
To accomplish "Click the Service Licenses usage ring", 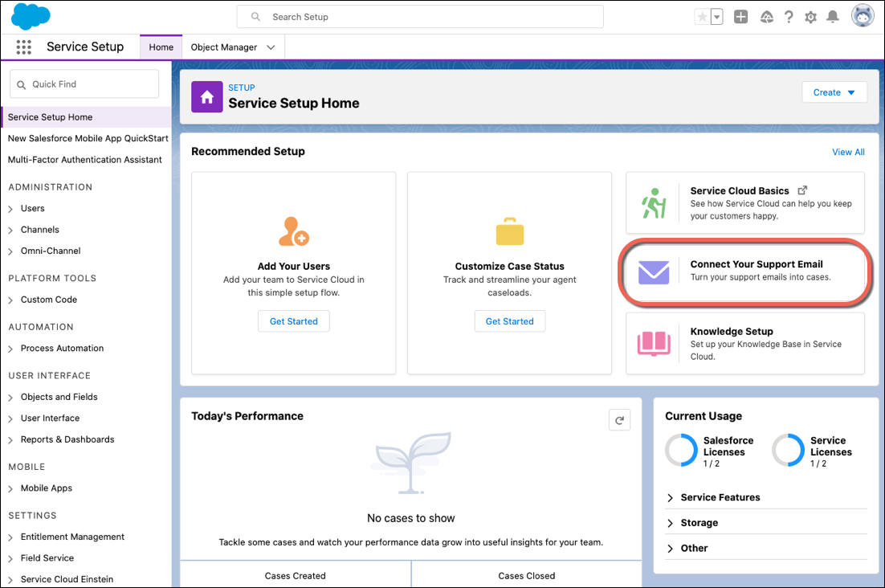I will (x=788, y=450).
